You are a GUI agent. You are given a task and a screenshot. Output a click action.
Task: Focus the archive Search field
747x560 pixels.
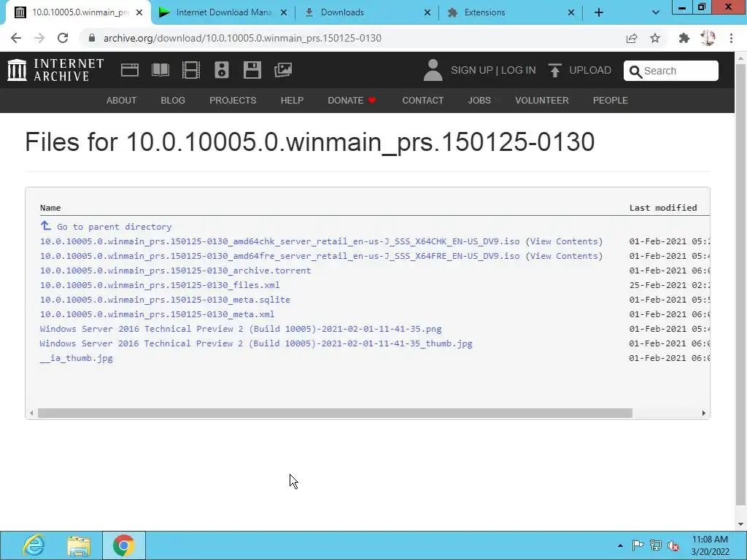(671, 71)
